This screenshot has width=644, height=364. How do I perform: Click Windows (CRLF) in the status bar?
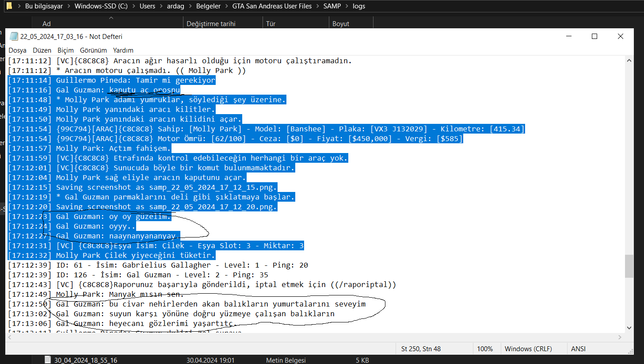[528, 349]
